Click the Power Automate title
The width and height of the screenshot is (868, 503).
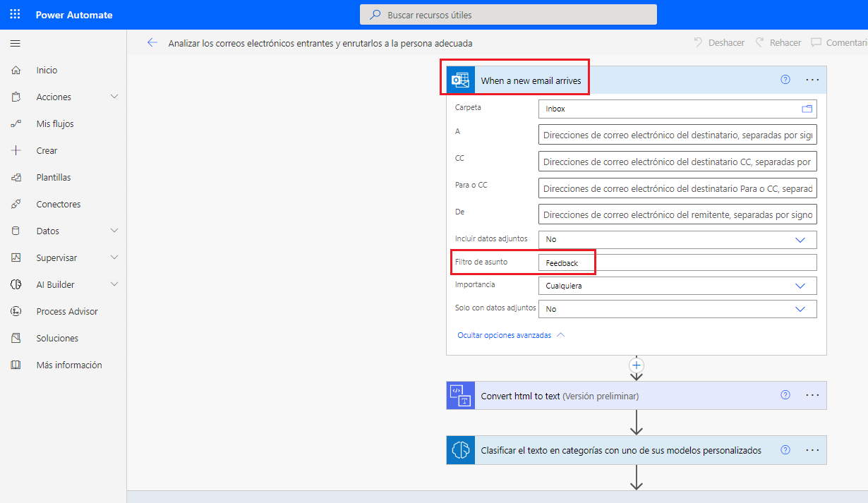[74, 15]
